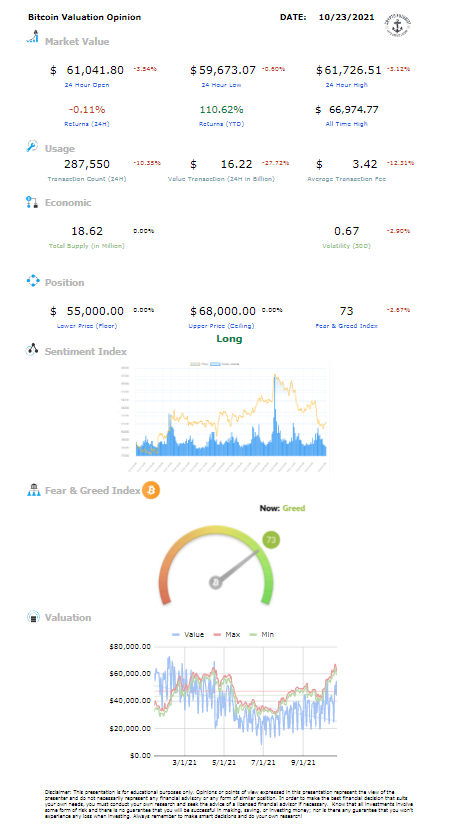Click the 24 Hour Open label
449x840 pixels.
tap(87, 85)
